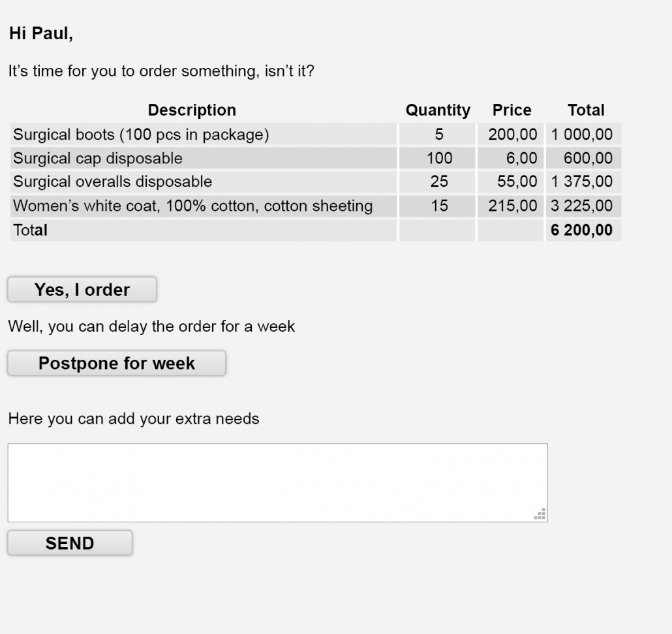Select the Women's white coat item
Image resolution: width=672 pixels, height=634 pixels.
point(192,206)
